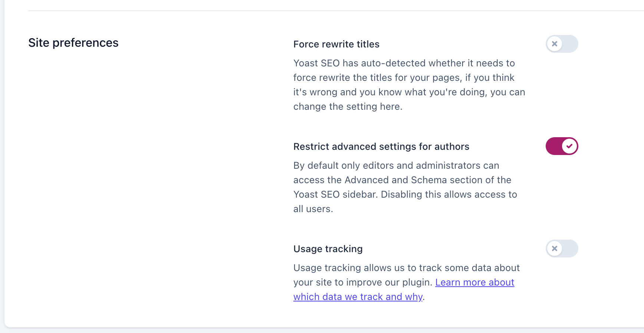Viewport: 644px width, 333px height.
Task: Turn on the Usage tracking switch
Action: [562, 248]
